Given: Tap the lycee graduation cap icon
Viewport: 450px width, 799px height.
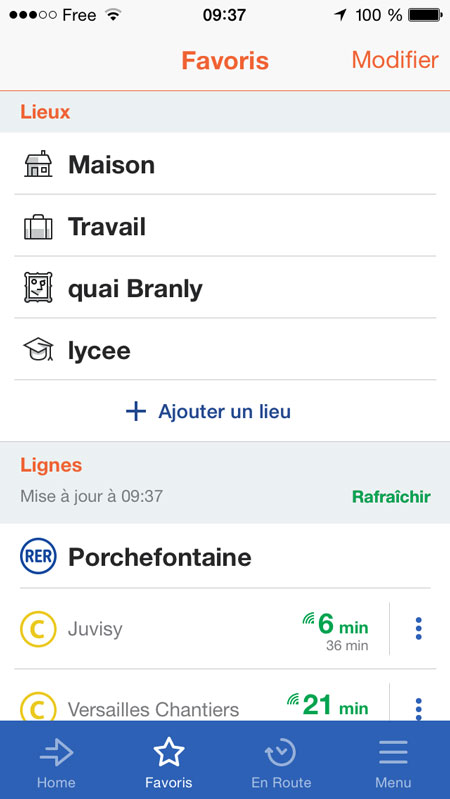Looking at the screenshot, I should click(38, 350).
